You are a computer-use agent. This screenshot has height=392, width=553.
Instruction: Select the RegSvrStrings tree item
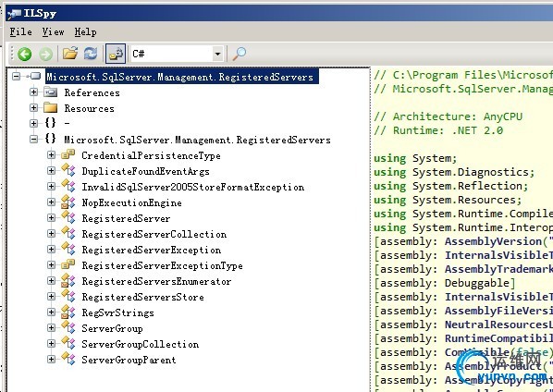(x=117, y=312)
